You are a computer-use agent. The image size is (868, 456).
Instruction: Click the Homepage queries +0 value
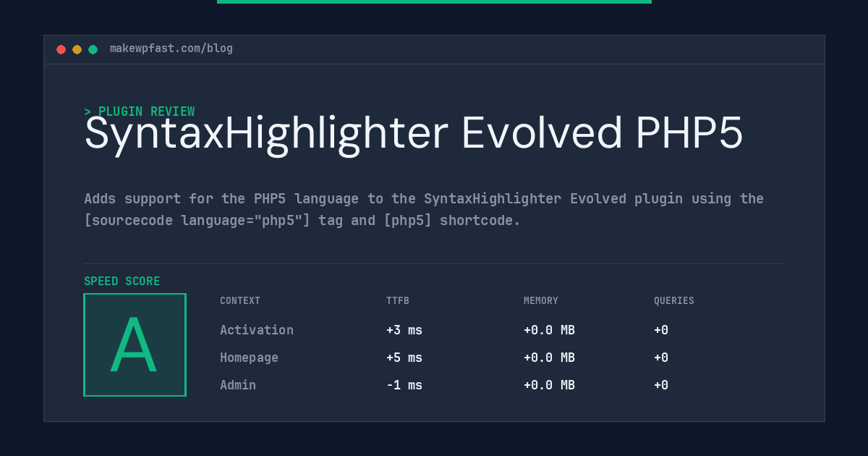coord(661,358)
